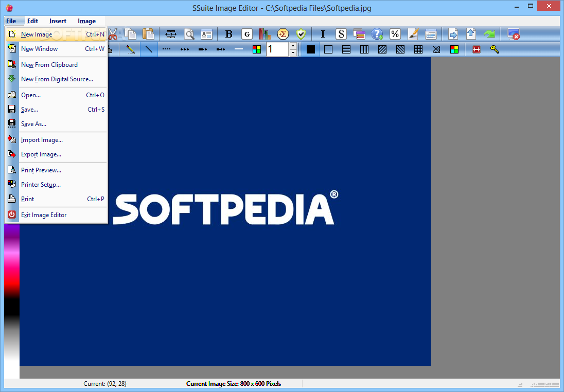
Task: Choose Open... from File menu
Action: 56,95
